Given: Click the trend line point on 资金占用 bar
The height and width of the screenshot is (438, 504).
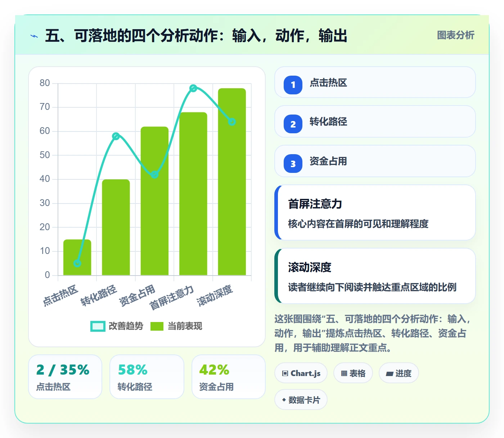Looking at the screenshot, I should coord(154,175).
